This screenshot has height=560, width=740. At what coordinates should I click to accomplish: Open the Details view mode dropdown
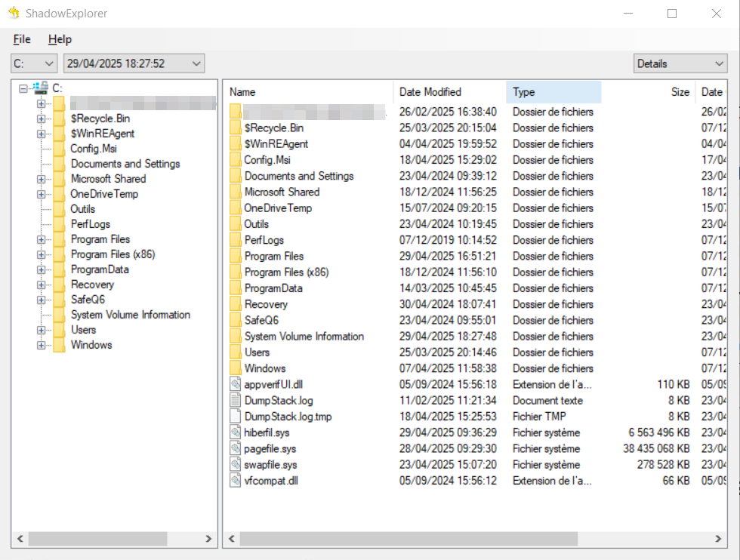[x=680, y=63]
